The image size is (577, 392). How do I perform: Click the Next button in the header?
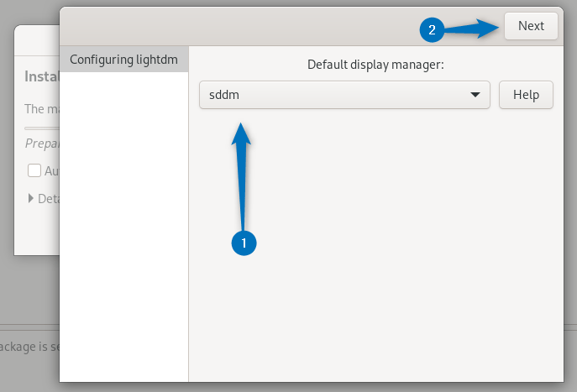click(x=531, y=26)
